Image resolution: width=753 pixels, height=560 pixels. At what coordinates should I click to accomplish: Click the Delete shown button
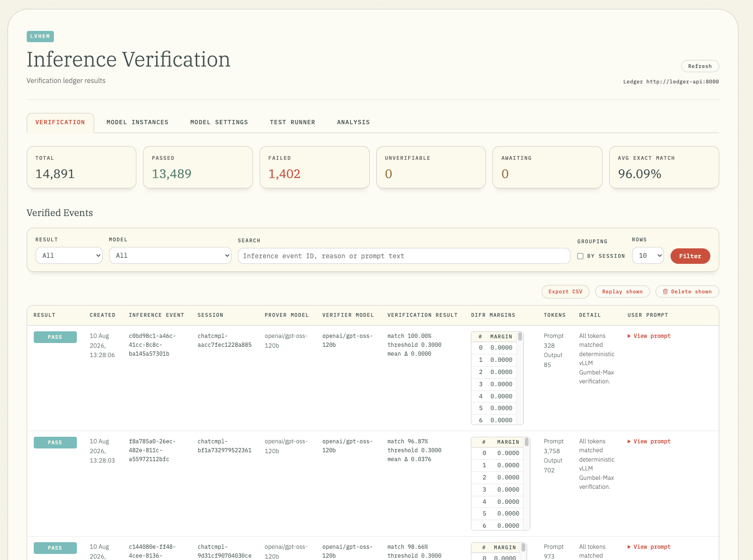point(687,291)
